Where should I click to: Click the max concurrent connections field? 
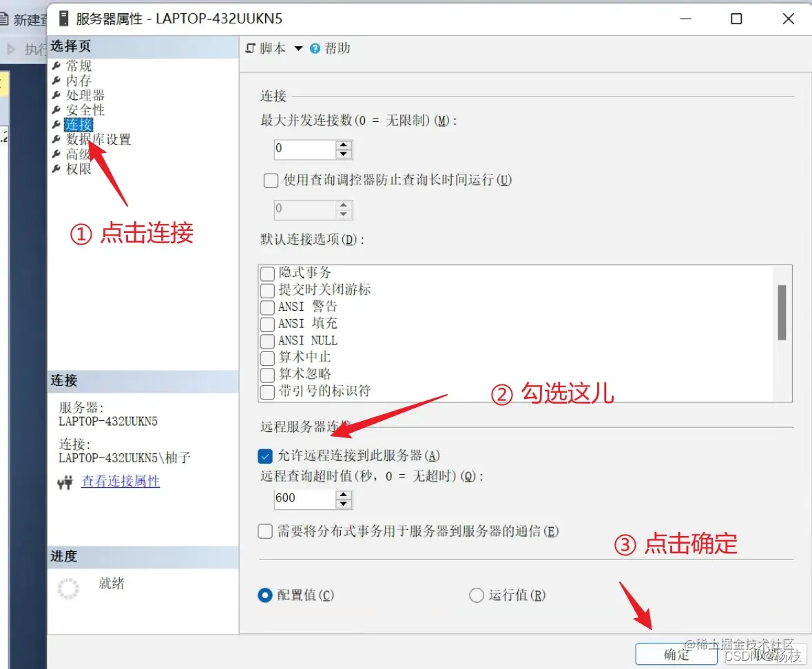tap(304, 150)
